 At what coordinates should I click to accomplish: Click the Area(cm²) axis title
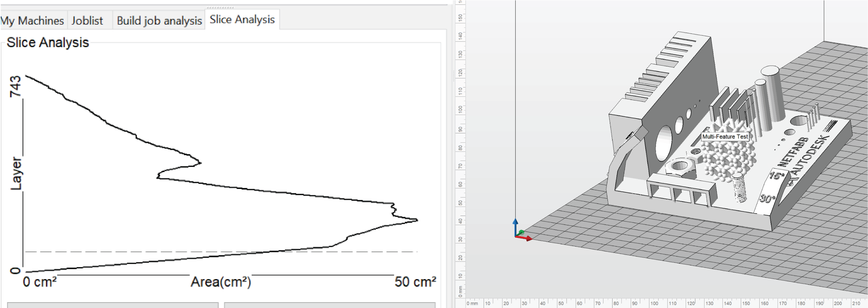click(221, 282)
